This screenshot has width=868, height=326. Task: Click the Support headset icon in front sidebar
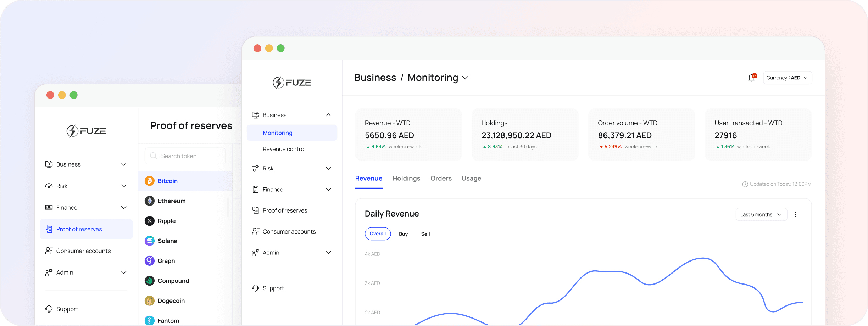[255, 288]
